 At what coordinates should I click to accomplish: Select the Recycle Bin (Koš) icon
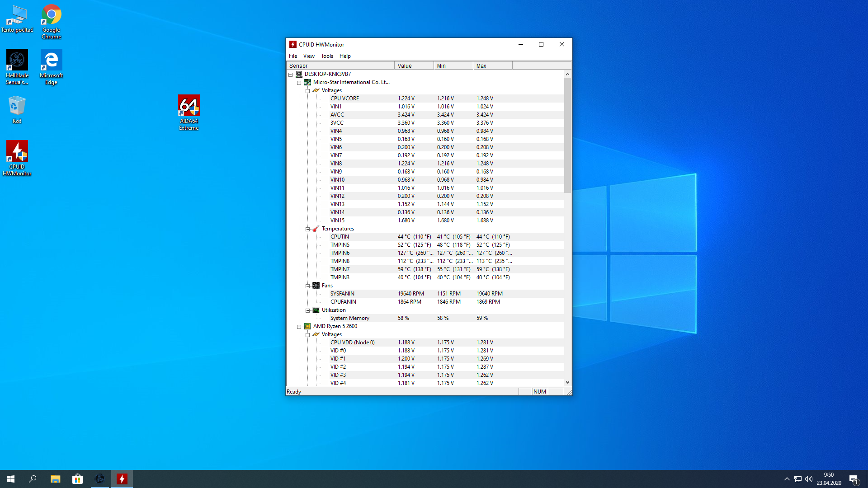17,109
